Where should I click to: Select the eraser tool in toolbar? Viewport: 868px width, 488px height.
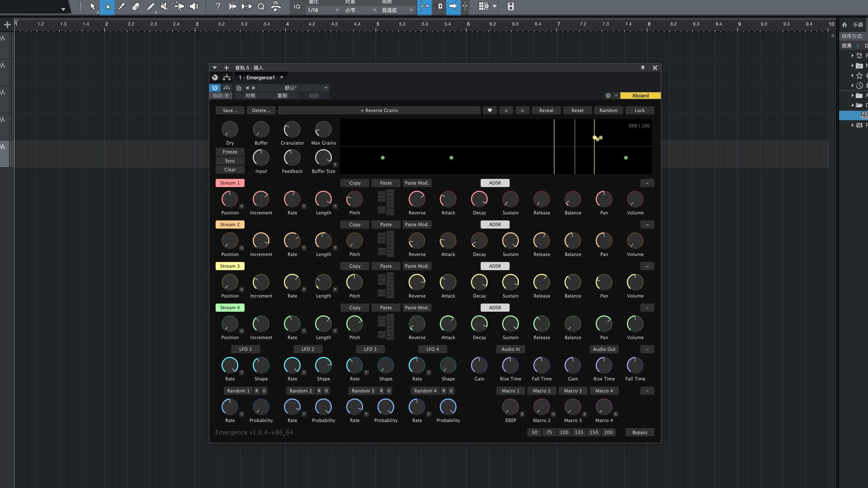(x=136, y=6)
